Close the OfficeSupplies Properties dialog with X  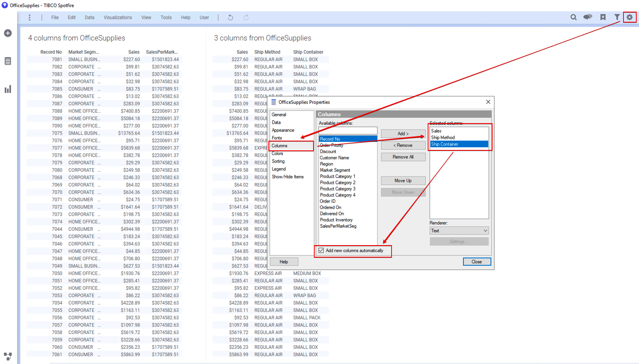tap(488, 102)
